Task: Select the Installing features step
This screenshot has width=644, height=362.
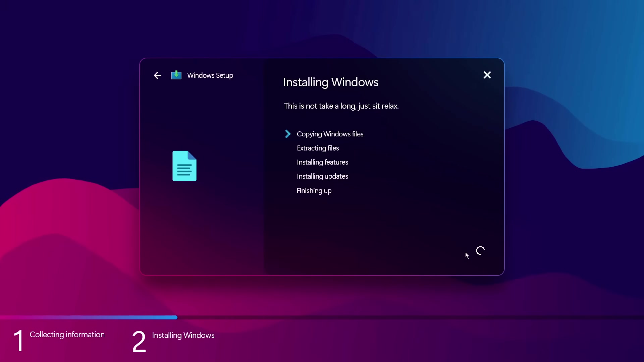Action: click(x=322, y=162)
